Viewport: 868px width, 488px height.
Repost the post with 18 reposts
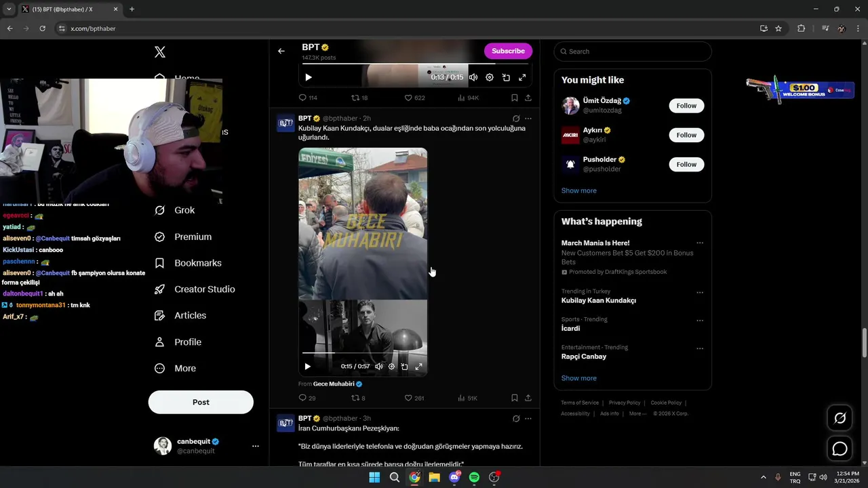pyautogui.click(x=359, y=98)
